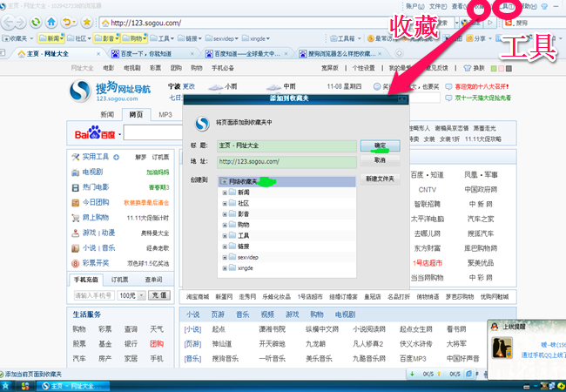
Task: Click the browser address bar URL
Action: tap(146, 24)
